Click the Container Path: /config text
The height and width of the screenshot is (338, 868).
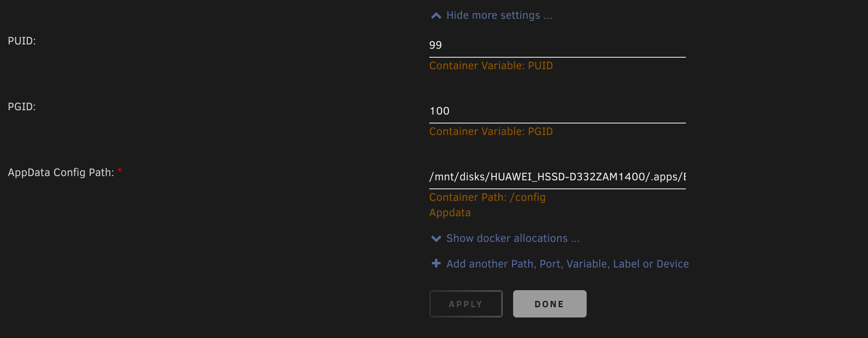tap(487, 197)
